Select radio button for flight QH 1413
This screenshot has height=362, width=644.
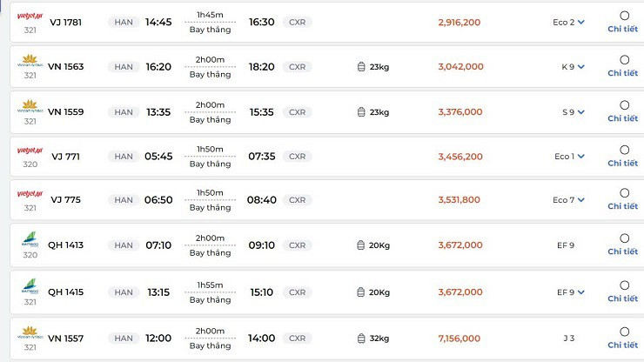pos(624,238)
